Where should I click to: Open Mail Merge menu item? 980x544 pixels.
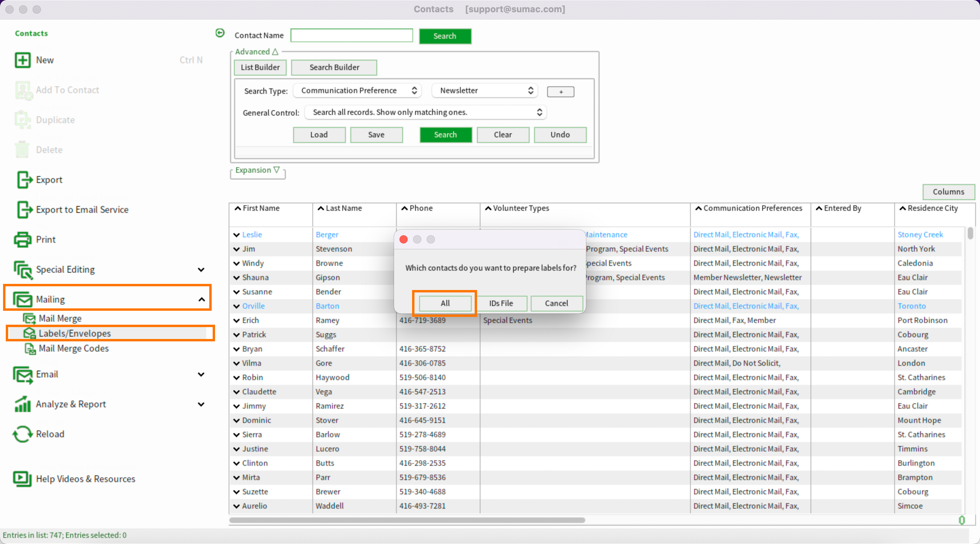(60, 318)
